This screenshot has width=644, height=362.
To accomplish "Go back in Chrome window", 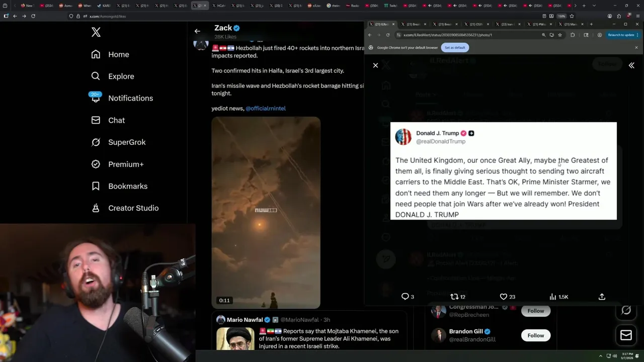I will click(x=370, y=35).
